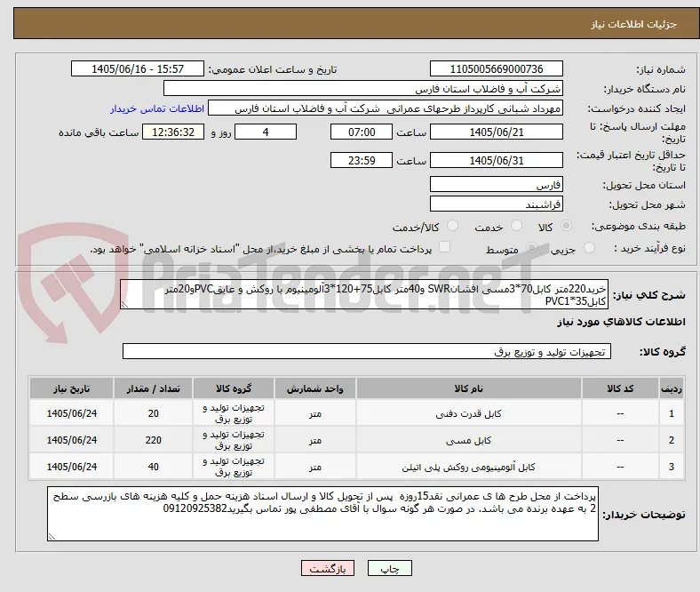Select the متوسط purchase type radio
This screenshot has height=592, width=700.
531,247
